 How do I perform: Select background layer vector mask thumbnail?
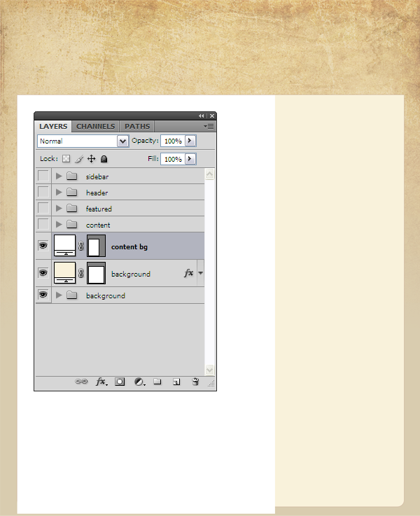96,273
